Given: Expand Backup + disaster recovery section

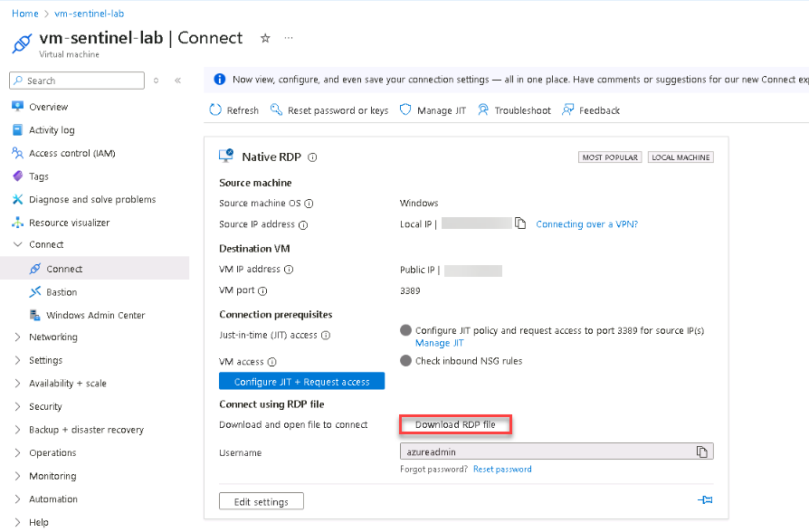Looking at the screenshot, I should pos(17,430).
